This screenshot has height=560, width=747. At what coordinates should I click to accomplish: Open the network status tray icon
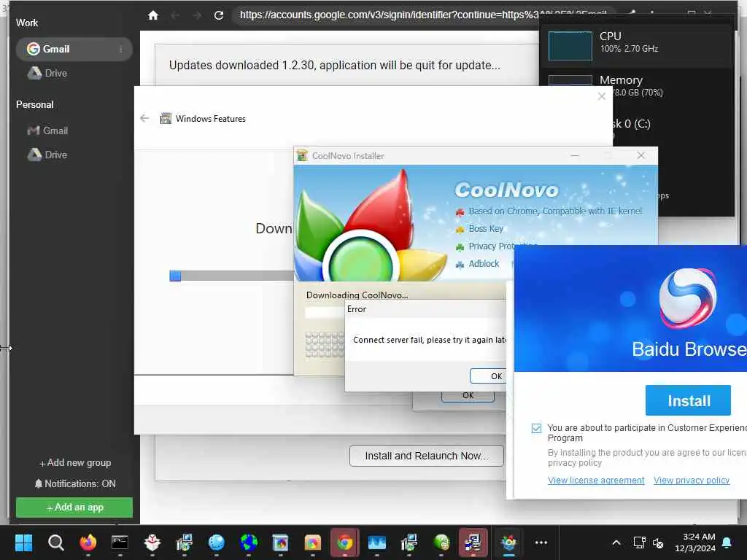tap(639, 542)
